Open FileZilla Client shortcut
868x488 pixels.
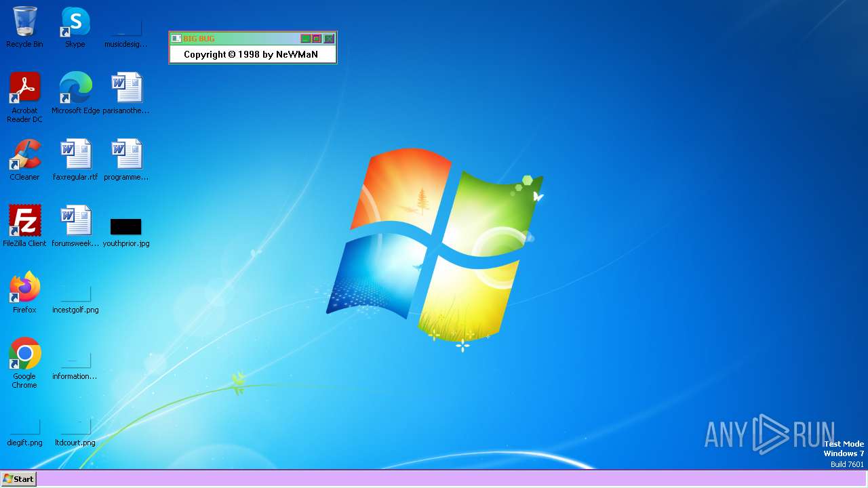tap(24, 226)
